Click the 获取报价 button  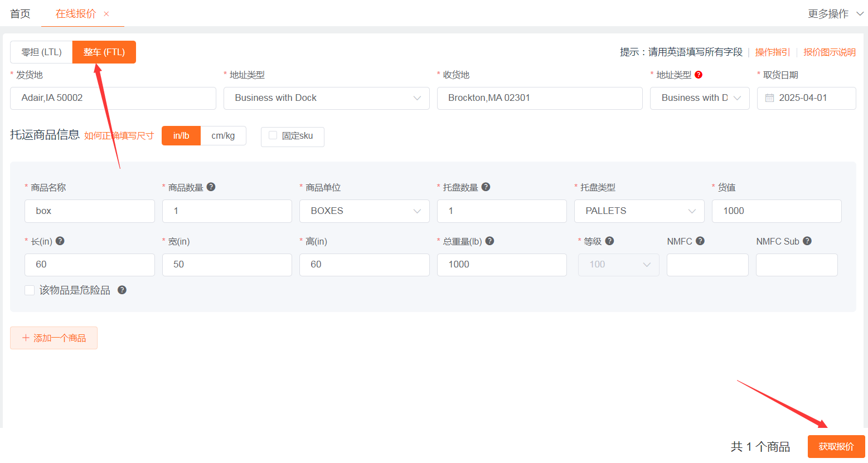(x=836, y=447)
